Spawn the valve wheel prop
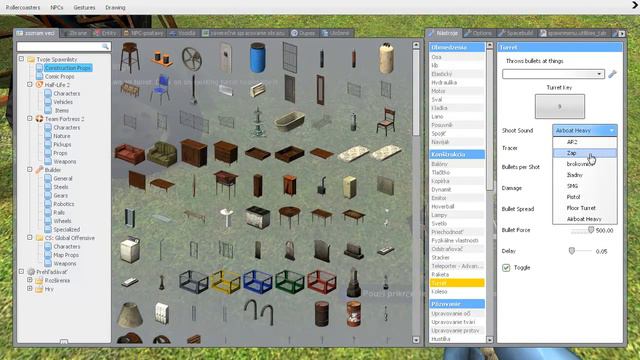Screen dimensions: 640x360 coord(192,58)
